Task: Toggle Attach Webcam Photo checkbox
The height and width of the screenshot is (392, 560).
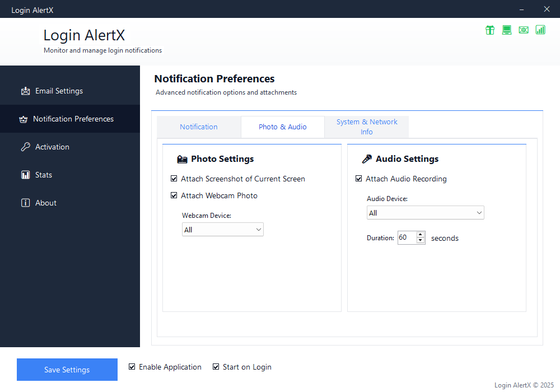Action: click(x=174, y=195)
